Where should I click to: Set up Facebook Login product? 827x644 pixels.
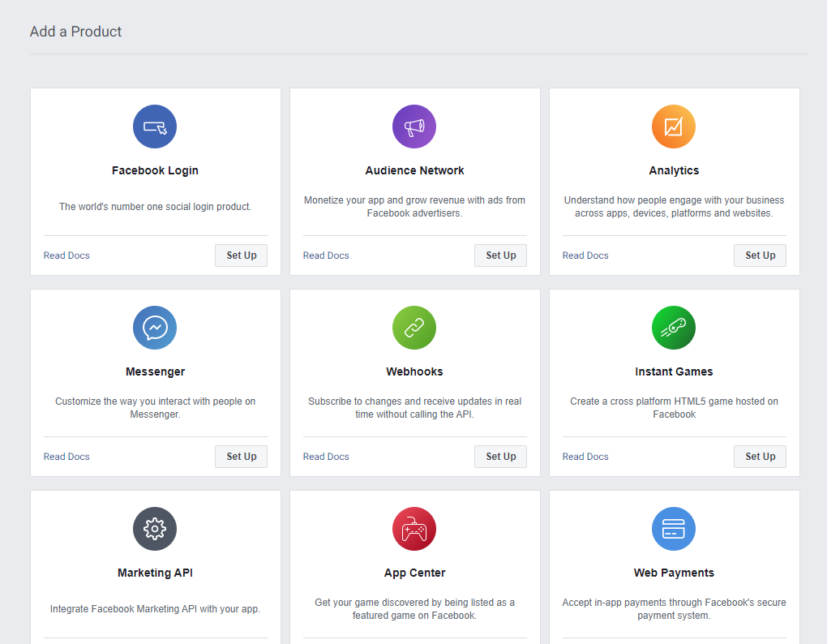pyautogui.click(x=241, y=255)
